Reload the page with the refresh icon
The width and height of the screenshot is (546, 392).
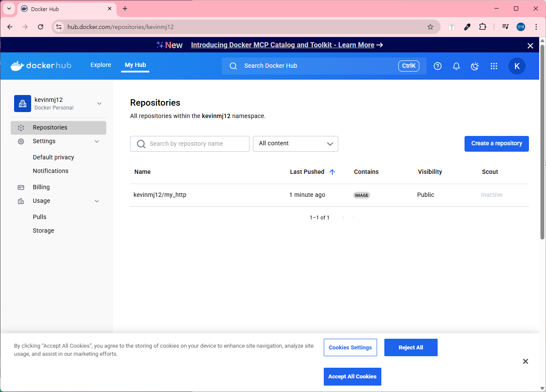[41, 27]
